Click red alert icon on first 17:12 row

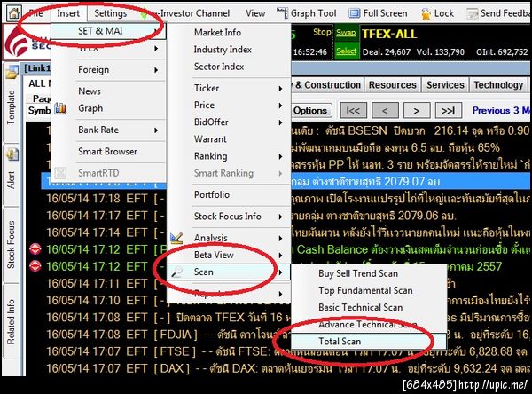[x=35, y=249]
